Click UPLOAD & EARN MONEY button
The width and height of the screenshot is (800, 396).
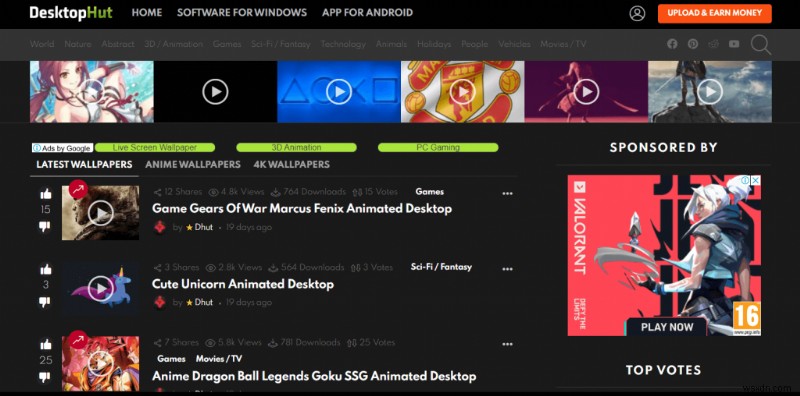point(715,13)
